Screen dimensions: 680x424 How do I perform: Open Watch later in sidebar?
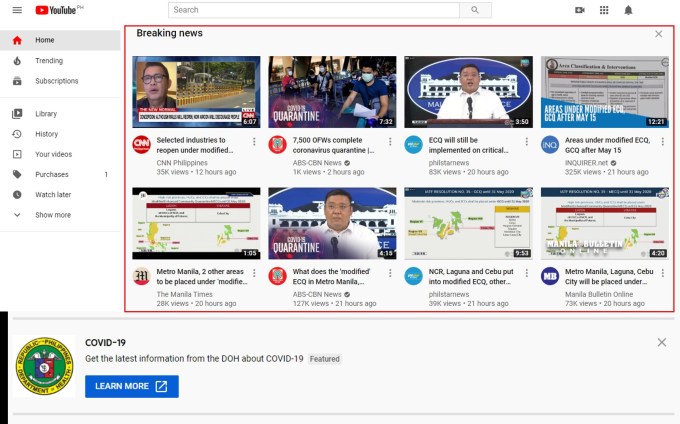coord(60,195)
